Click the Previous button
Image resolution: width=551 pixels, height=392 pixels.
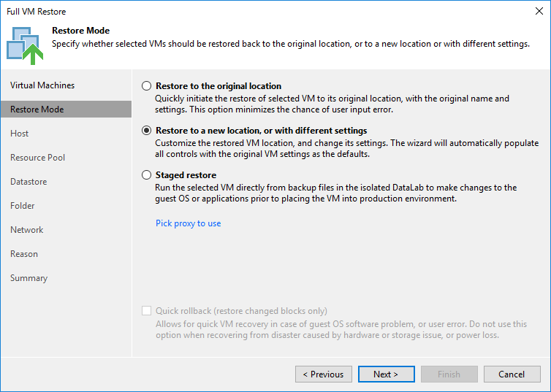click(x=323, y=374)
